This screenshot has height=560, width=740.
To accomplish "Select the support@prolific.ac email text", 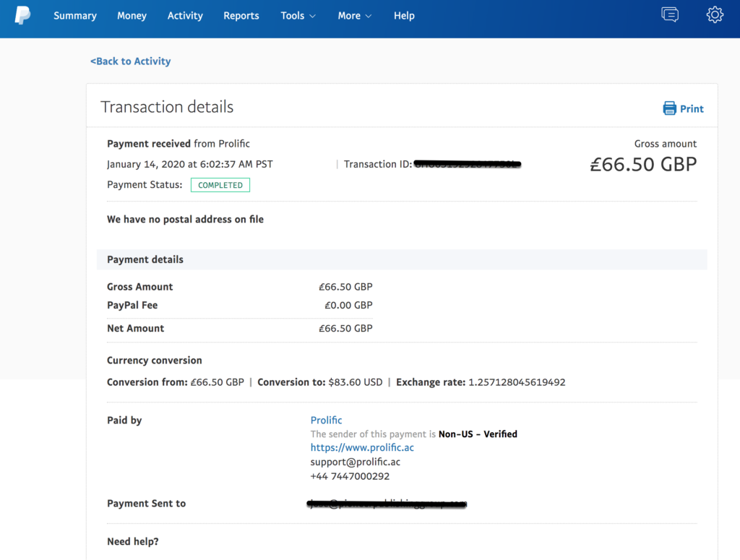I will pos(356,462).
